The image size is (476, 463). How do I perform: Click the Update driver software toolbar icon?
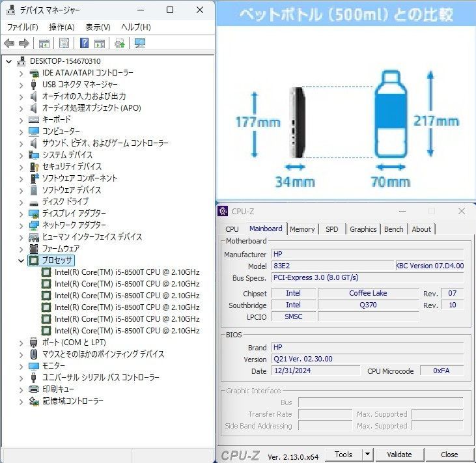(x=119, y=44)
